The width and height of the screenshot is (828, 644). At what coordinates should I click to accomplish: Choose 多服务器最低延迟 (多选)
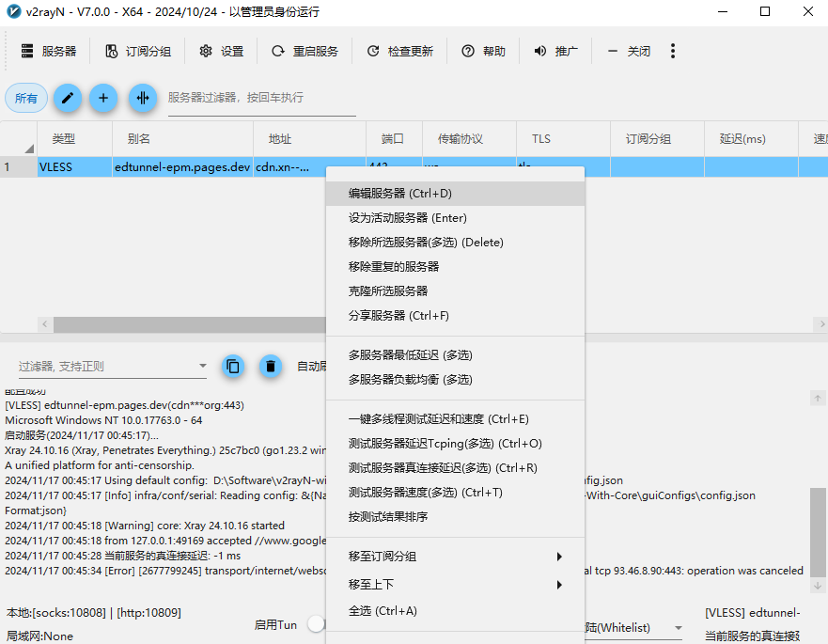click(455, 355)
